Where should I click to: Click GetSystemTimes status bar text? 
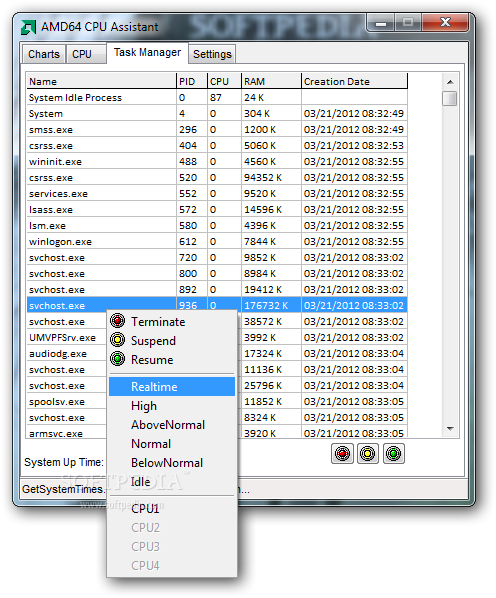click(x=63, y=489)
